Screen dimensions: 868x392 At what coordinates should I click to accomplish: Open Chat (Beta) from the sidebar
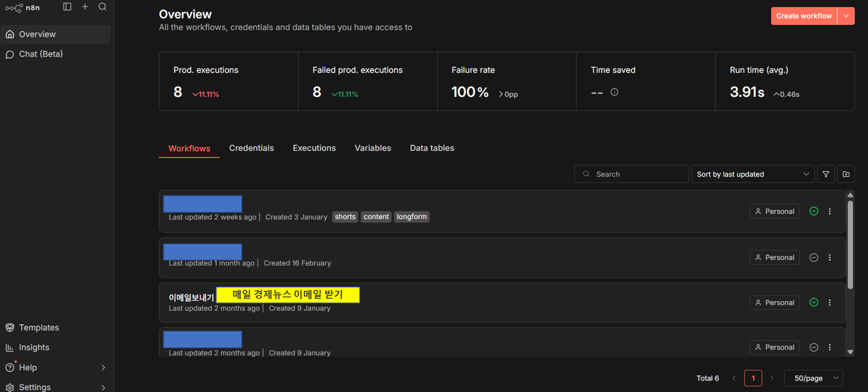(x=39, y=54)
